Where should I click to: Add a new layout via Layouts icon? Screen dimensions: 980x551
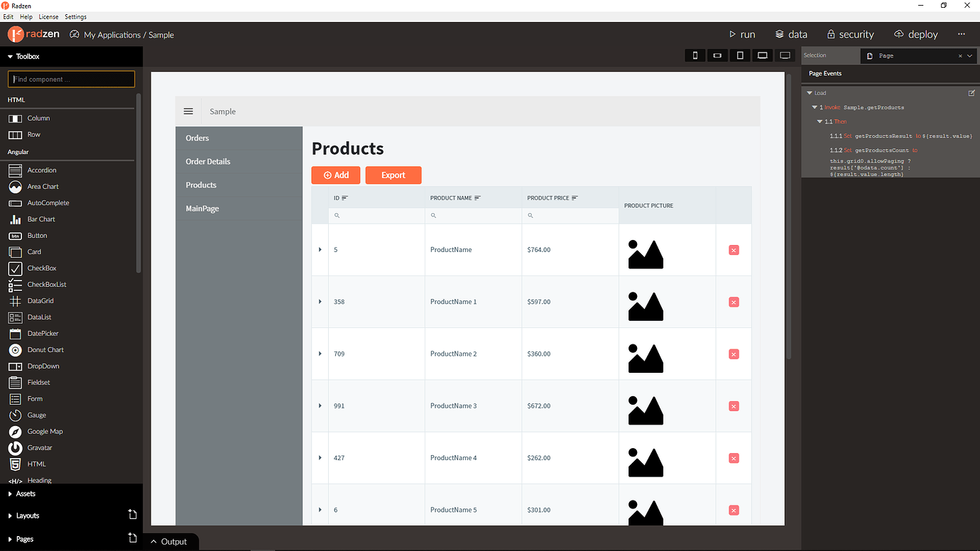[132, 515]
